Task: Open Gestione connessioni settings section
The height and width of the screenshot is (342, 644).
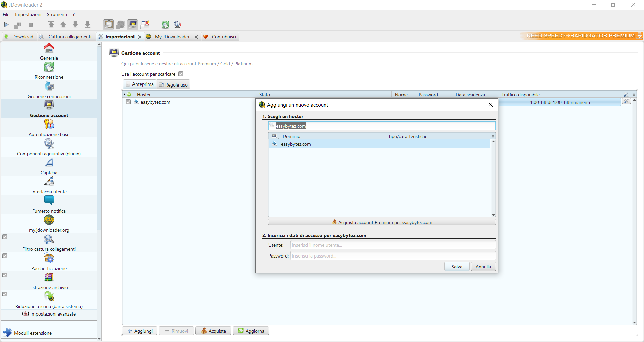Action: 49,90
